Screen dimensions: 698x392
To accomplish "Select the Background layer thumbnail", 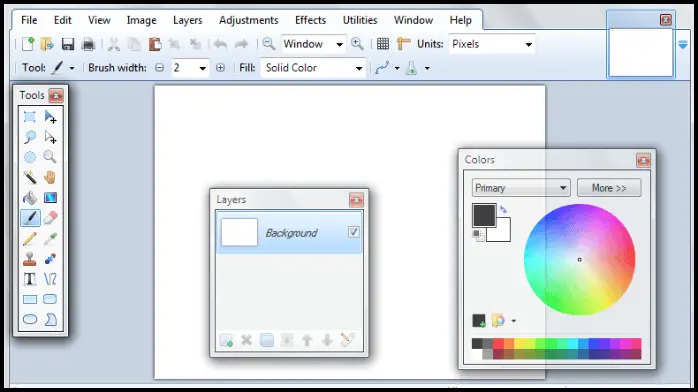I will coord(239,232).
